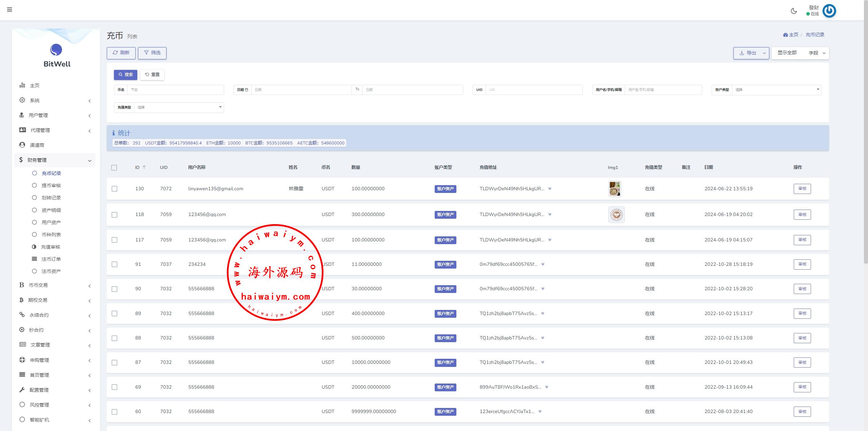Viewport: 868px width, 431px height.
Task: Expand the 导出 export dropdown arrow
Action: [x=764, y=53]
